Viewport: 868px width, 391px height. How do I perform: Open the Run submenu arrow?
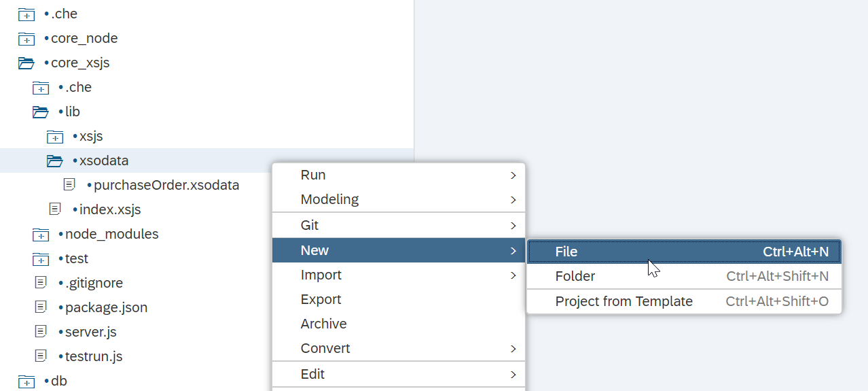click(513, 175)
